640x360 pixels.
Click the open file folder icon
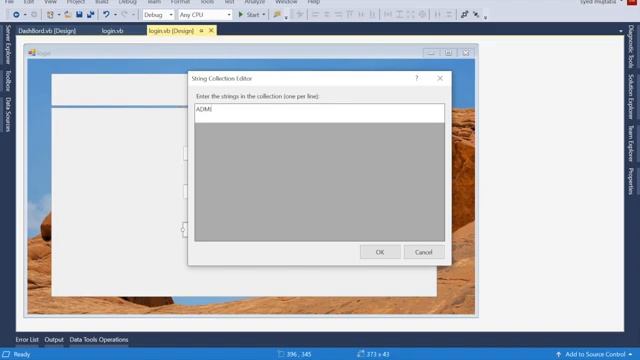[68, 15]
